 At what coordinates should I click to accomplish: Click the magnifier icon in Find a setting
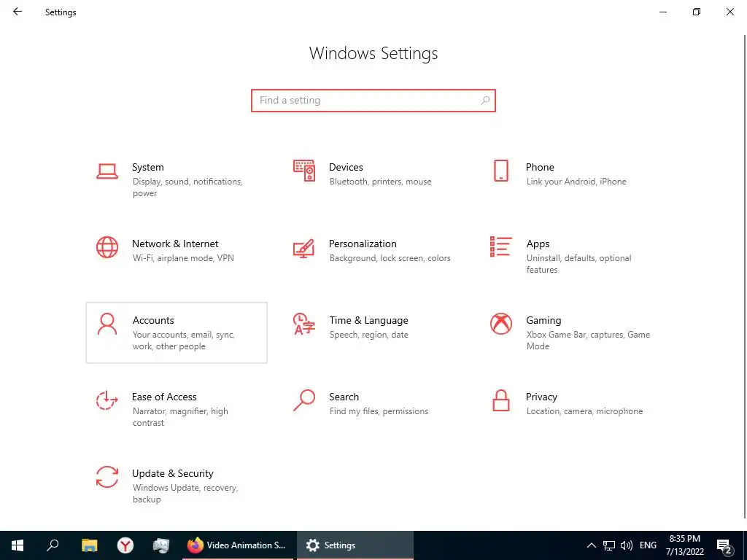(x=485, y=101)
